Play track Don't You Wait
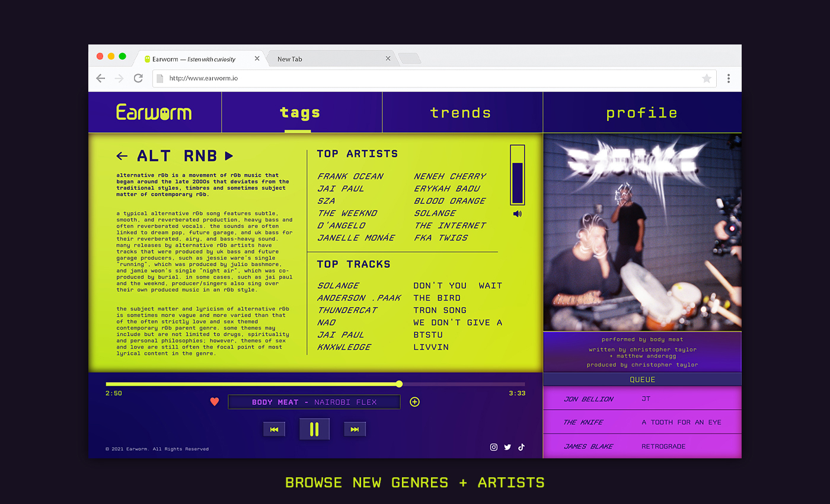 pyautogui.click(x=458, y=286)
